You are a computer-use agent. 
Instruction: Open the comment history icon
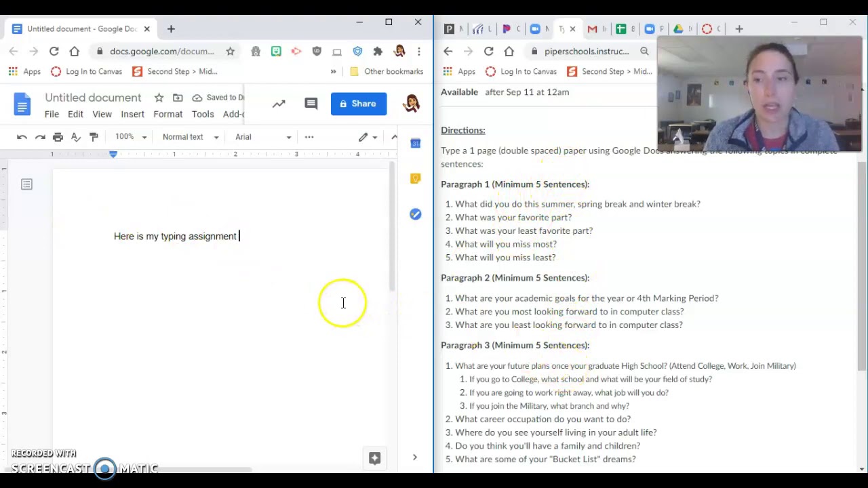pos(311,104)
